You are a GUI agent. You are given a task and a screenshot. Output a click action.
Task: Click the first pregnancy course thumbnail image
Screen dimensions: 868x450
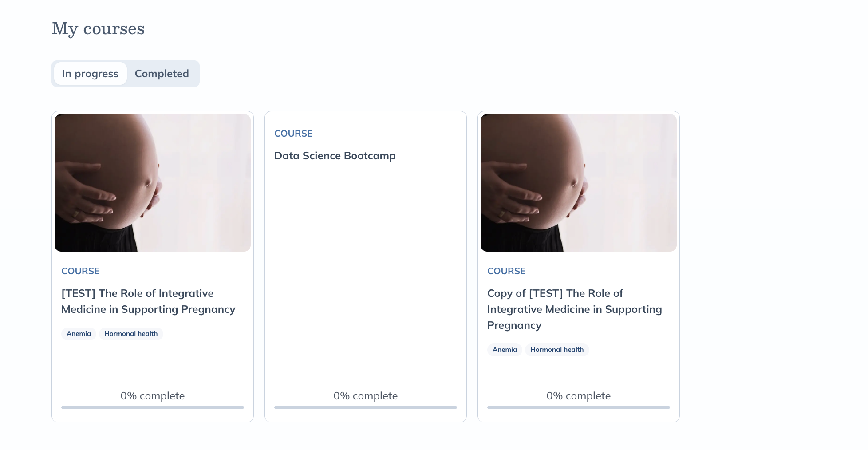(153, 183)
